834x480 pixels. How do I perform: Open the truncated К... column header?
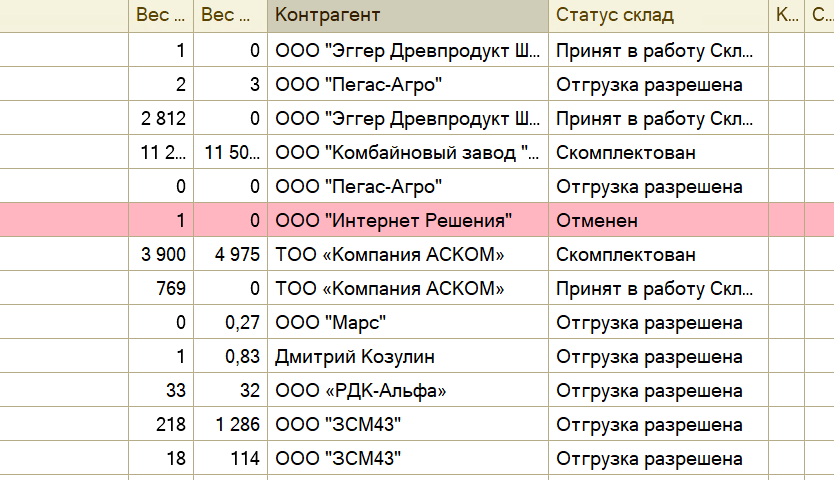787,15
